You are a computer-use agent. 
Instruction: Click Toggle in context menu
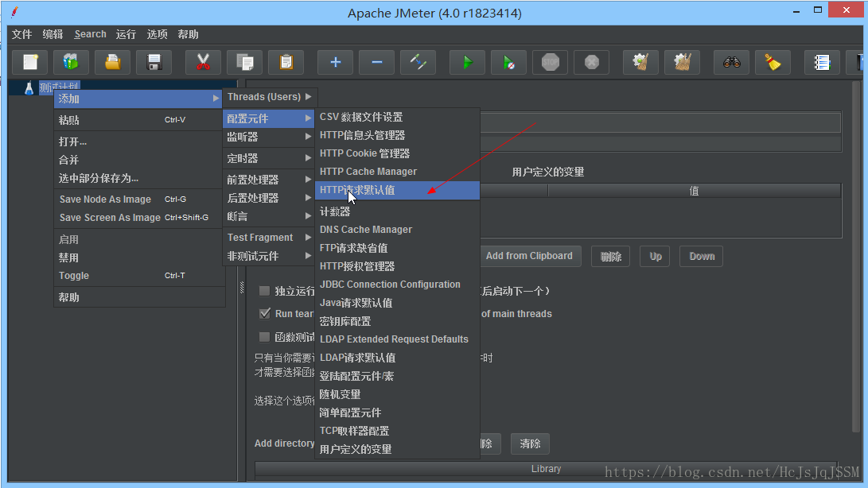click(139, 276)
